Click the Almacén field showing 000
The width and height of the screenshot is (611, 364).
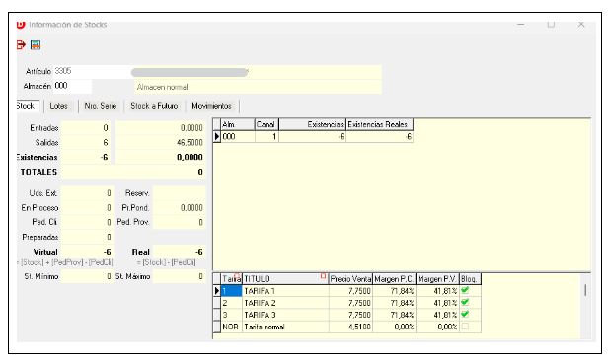point(72,86)
